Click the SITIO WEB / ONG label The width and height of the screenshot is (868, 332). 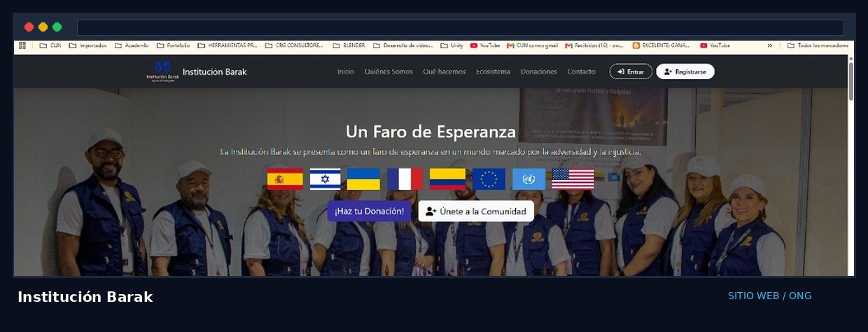[x=770, y=296]
